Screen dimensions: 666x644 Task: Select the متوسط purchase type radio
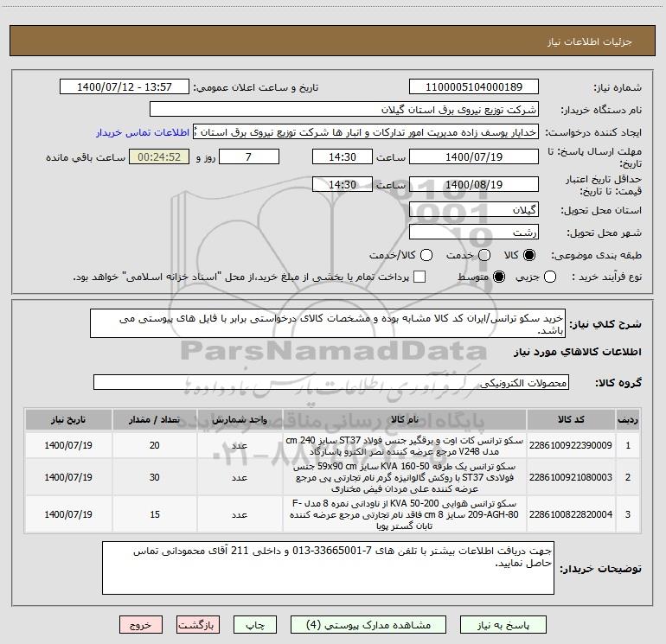(499, 277)
